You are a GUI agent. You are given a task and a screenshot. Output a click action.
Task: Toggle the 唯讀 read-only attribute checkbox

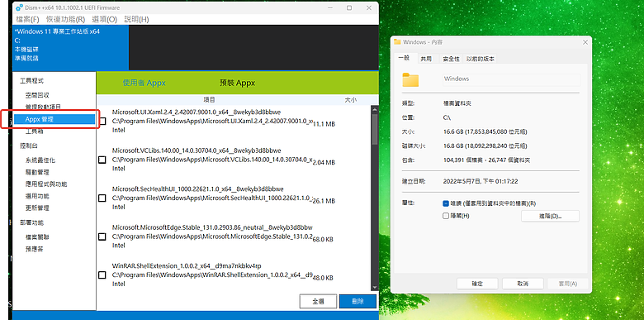[446, 203]
